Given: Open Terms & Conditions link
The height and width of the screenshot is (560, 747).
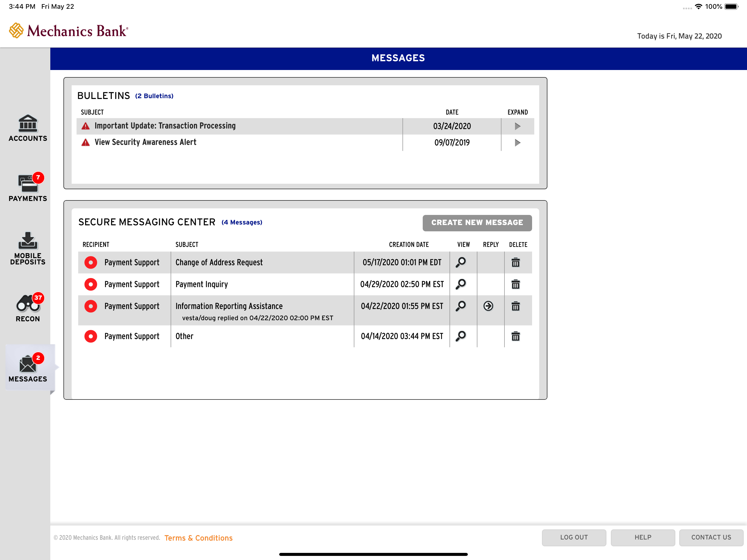Looking at the screenshot, I should click(x=199, y=538).
